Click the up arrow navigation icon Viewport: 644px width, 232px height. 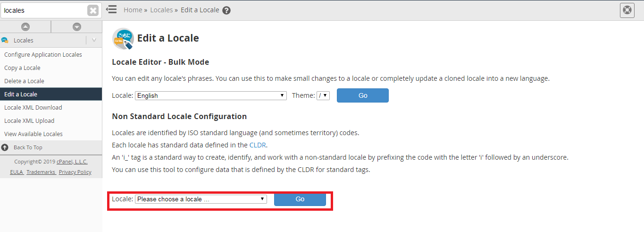25,27
